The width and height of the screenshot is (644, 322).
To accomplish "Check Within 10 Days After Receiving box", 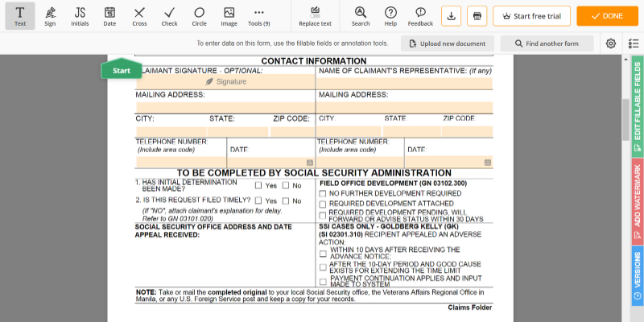I will [324, 254].
